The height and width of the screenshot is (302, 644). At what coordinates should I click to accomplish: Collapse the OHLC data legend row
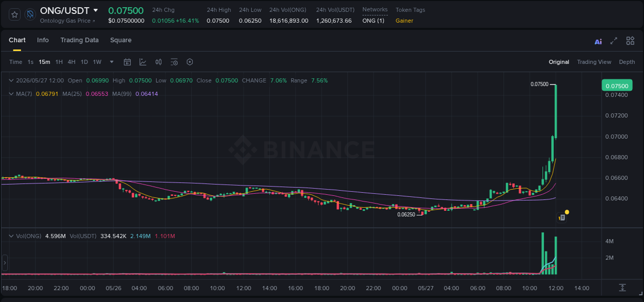pos(11,80)
